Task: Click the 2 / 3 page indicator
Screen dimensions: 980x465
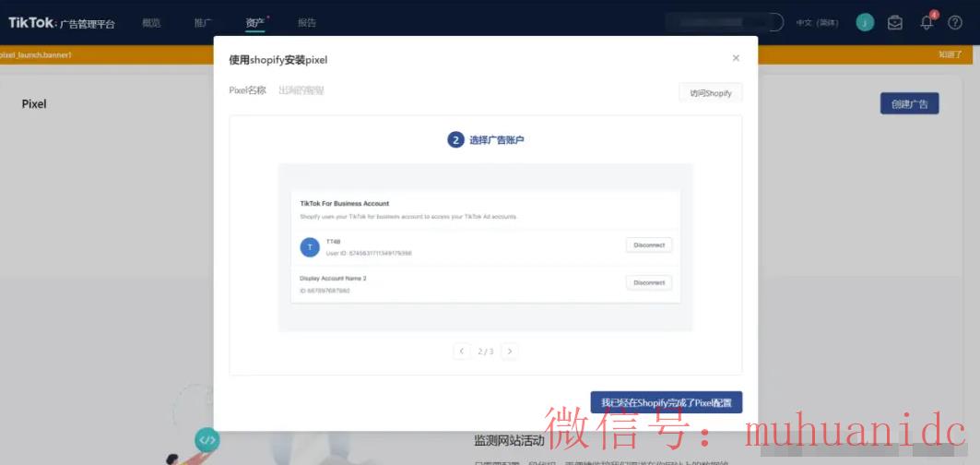Action: point(486,352)
